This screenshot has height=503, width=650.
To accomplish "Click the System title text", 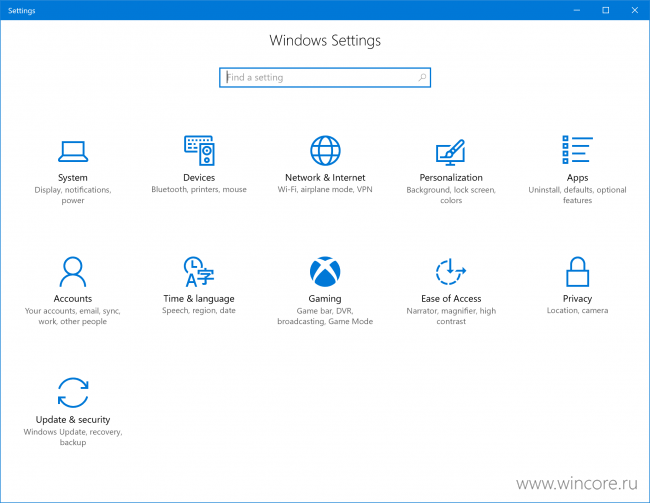I will click(x=73, y=177).
